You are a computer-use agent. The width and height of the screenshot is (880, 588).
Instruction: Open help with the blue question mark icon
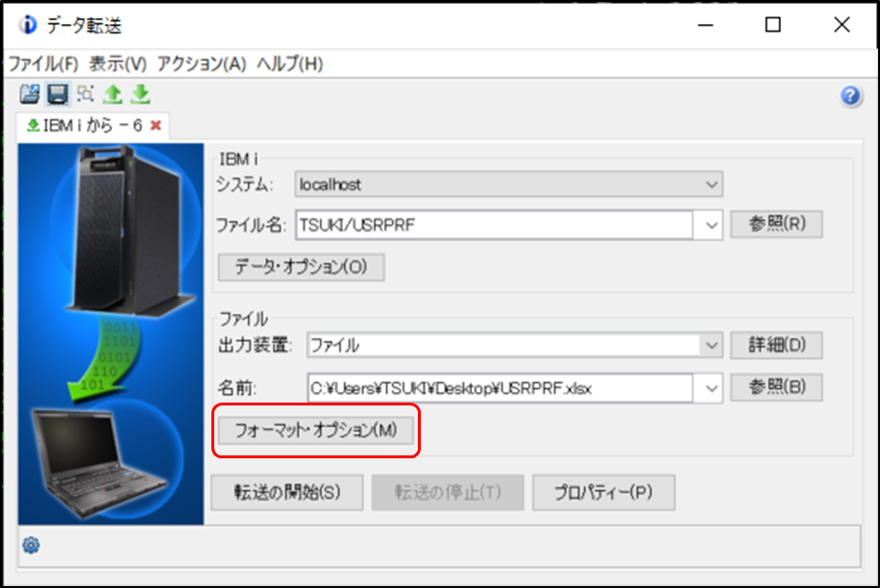point(850,96)
